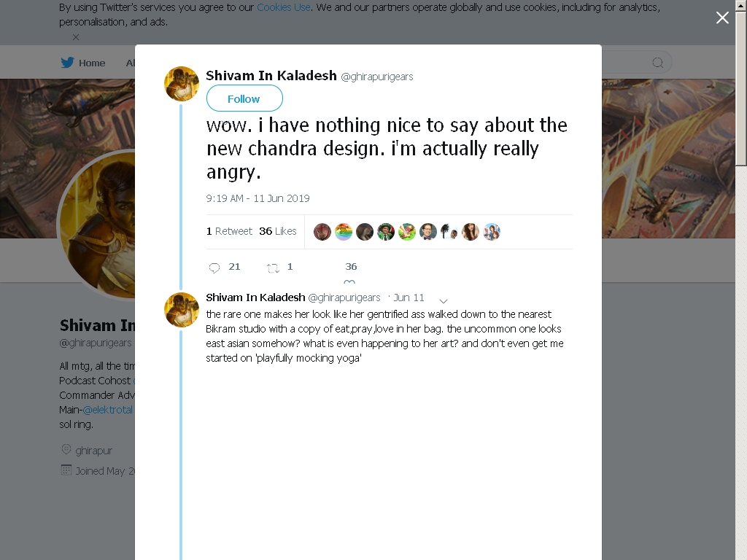747x560 pixels.
Task: Follow Shivam In Kaladesh
Action: (x=244, y=98)
